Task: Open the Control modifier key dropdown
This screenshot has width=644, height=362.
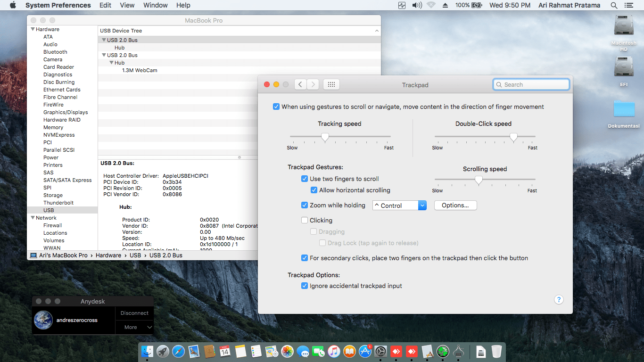Action: [399, 206]
